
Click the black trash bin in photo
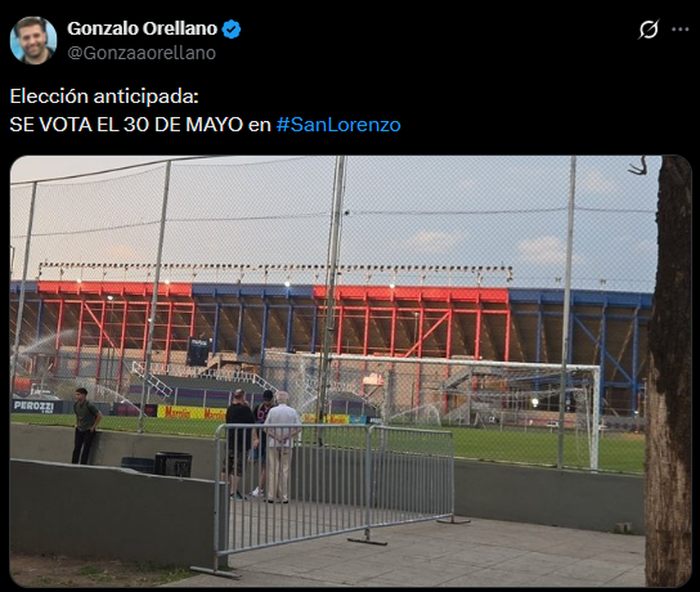(173, 464)
